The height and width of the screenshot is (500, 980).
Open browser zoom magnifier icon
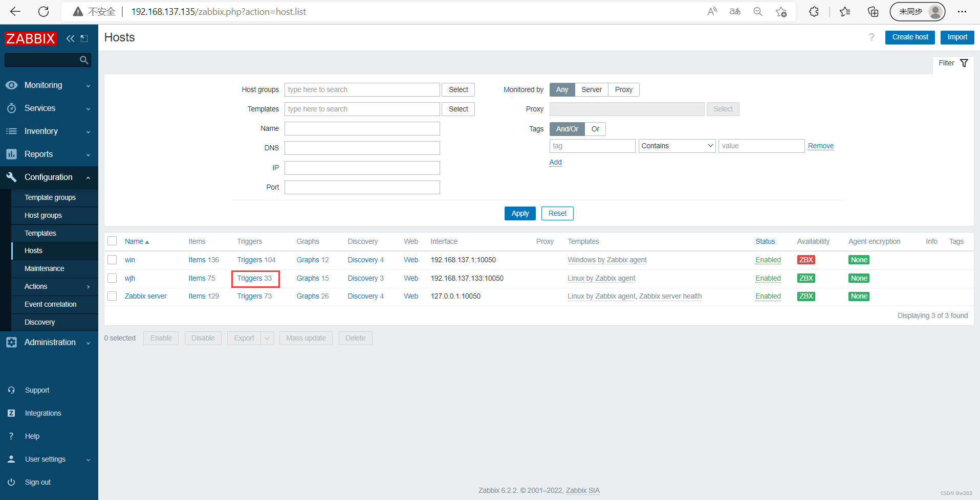click(758, 11)
